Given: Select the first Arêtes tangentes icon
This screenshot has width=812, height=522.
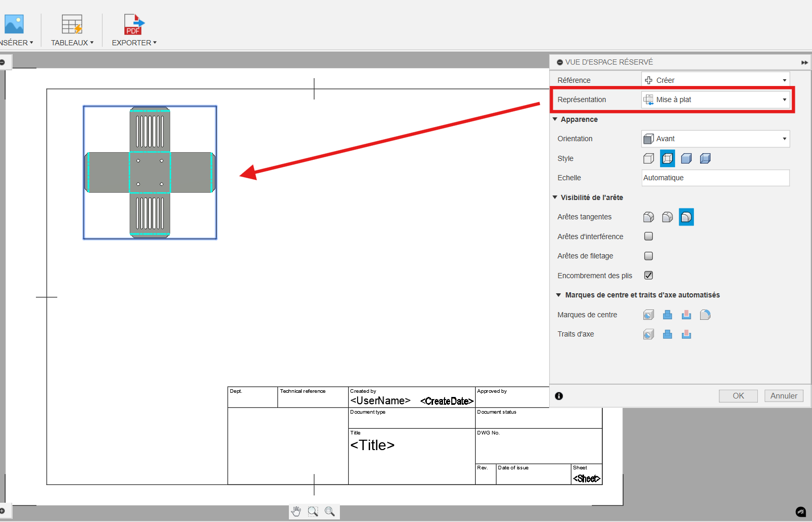Looking at the screenshot, I should pyautogui.click(x=649, y=217).
